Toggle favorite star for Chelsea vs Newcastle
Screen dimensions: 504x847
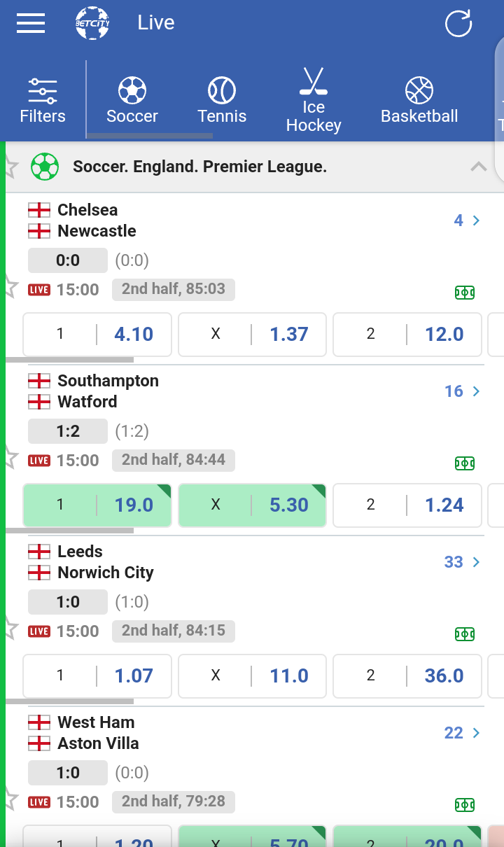(10, 286)
